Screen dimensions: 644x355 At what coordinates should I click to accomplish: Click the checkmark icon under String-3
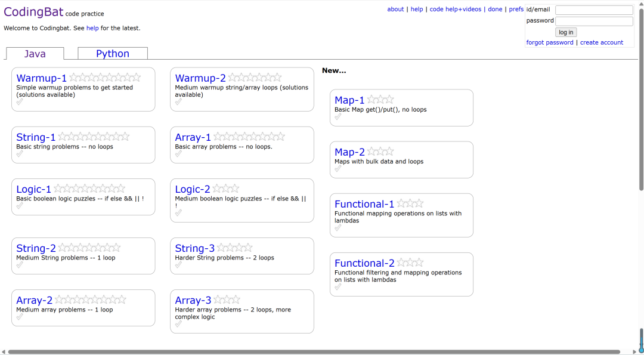click(178, 265)
